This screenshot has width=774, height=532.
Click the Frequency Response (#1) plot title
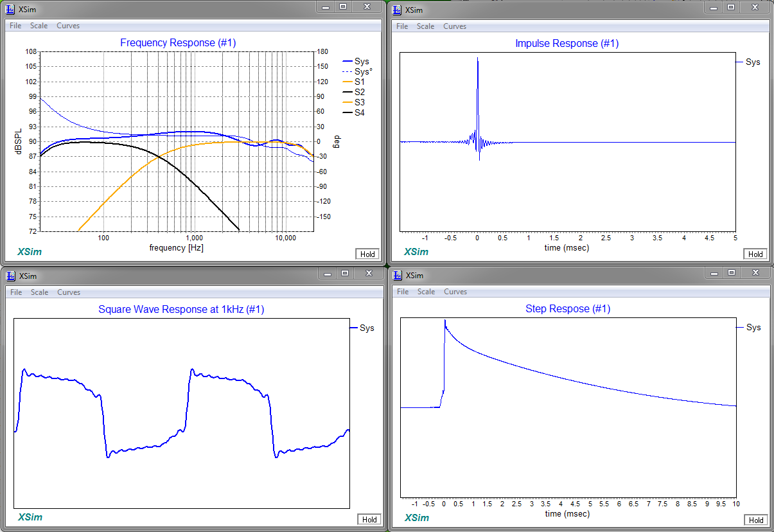click(x=179, y=43)
